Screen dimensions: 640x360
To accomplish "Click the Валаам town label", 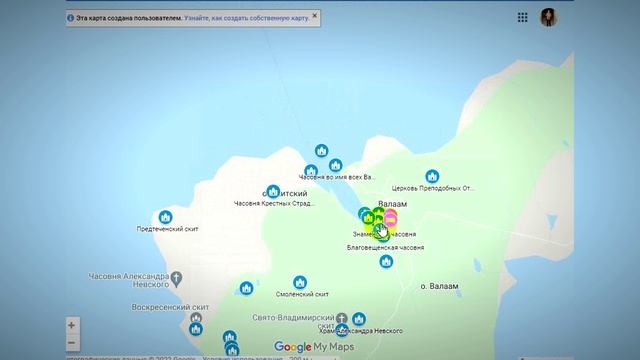I will [392, 204].
